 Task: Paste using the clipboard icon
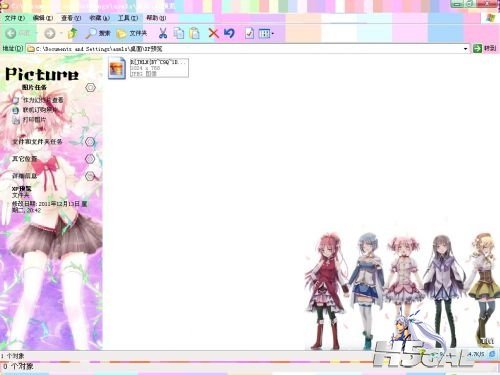pyautogui.click(x=194, y=33)
